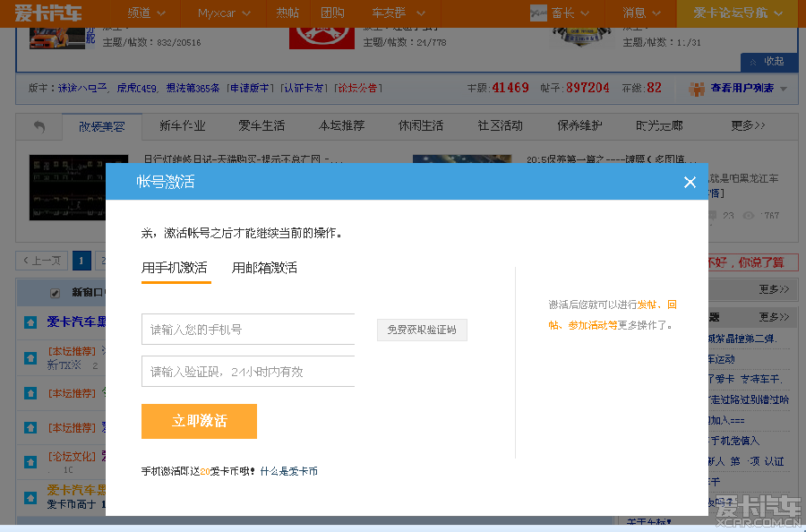
Task: Expand the 频道 dropdown menu
Action: (x=146, y=13)
